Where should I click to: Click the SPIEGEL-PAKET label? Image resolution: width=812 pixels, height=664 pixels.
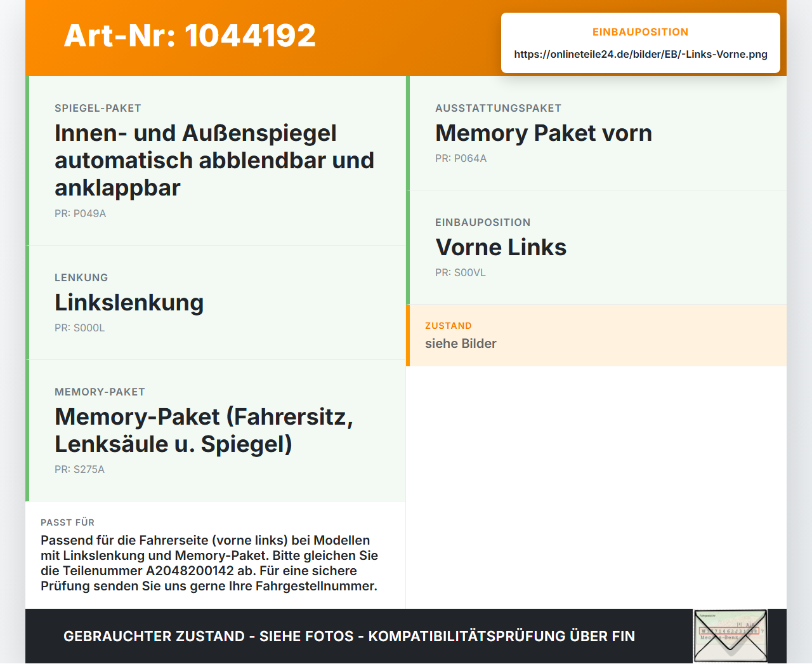pos(98,109)
